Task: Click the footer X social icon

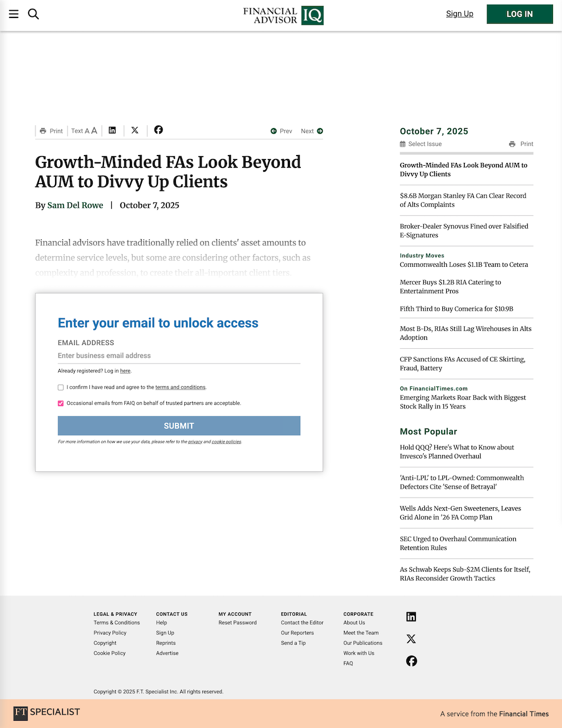Action: pyautogui.click(x=411, y=639)
